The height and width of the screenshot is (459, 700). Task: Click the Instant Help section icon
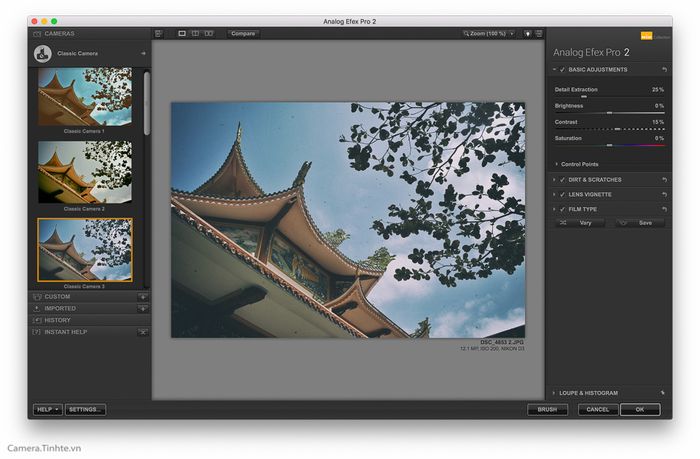(x=37, y=332)
